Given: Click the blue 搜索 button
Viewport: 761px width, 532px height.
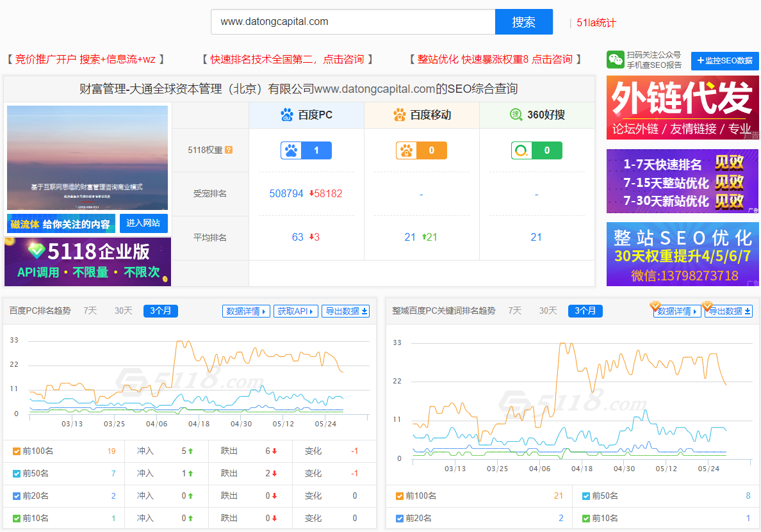Looking at the screenshot, I should pyautogui.click(x=524, y=22).
